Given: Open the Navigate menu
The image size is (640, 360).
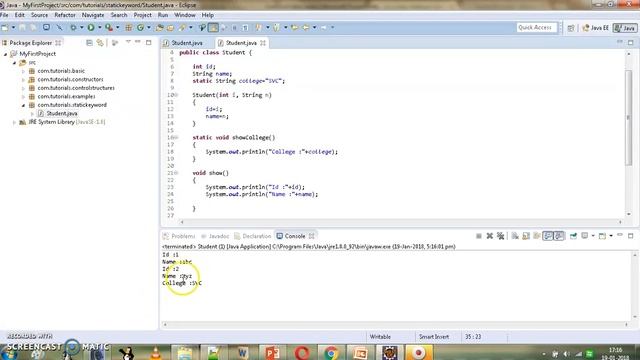Looking at the screenshot, I should point(93,15).
